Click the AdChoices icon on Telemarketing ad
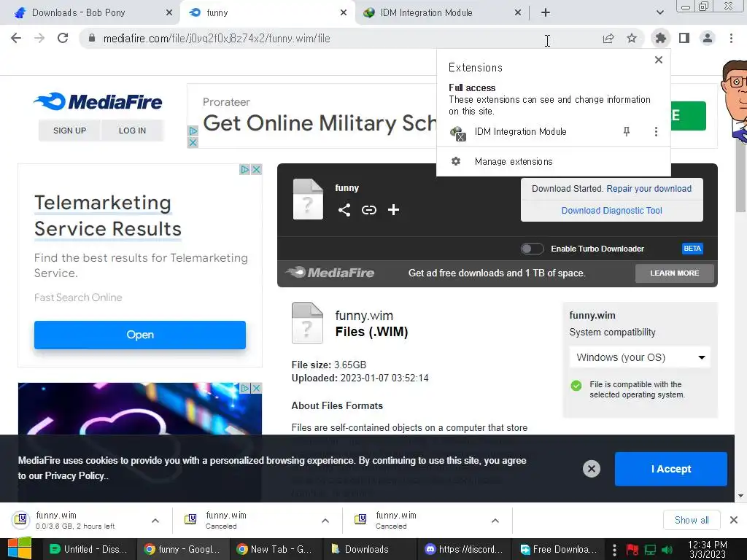The height and width of the screenshot is (560, 747). (245, 169)
